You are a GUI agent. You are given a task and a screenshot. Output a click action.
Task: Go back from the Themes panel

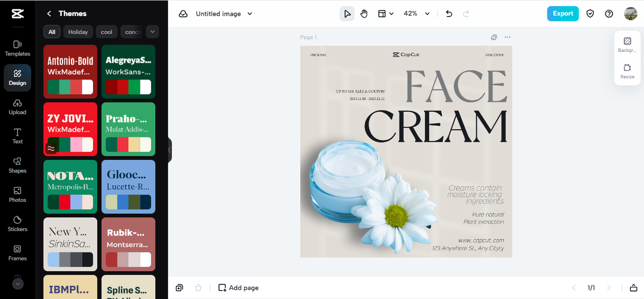click(49, 14)
